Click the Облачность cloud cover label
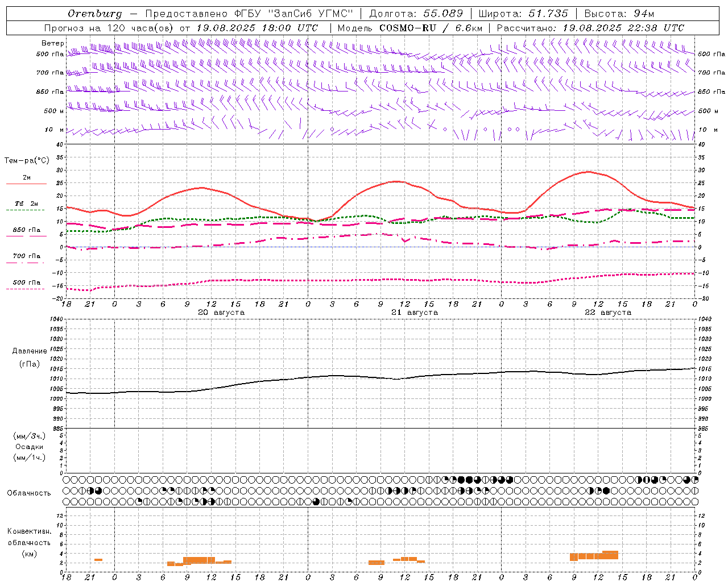 pos(29,493)
